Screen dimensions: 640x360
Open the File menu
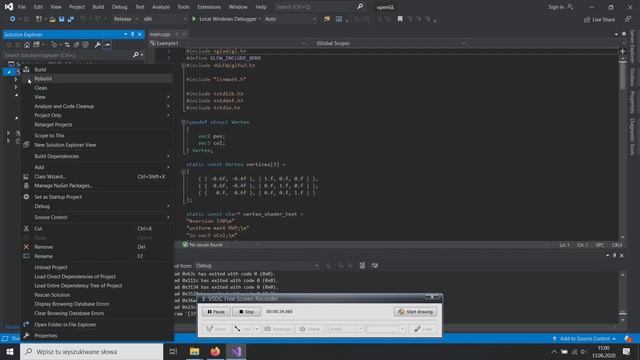point(22,7)
